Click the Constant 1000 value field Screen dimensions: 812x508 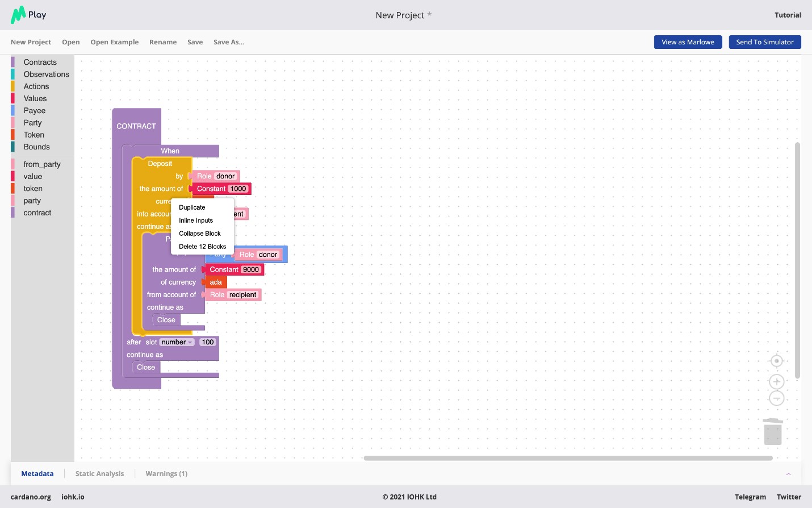click(238, 189)
